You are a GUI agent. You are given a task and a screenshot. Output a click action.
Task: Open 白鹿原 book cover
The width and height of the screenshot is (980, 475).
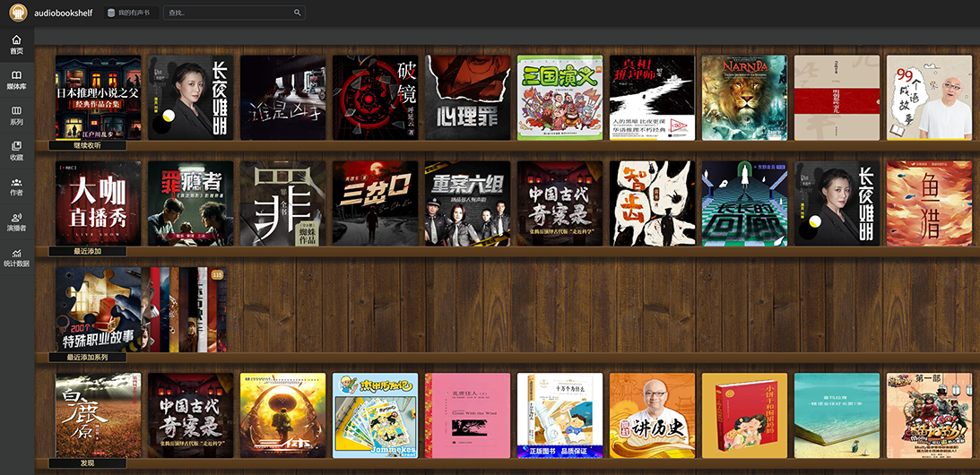(98, 416)
